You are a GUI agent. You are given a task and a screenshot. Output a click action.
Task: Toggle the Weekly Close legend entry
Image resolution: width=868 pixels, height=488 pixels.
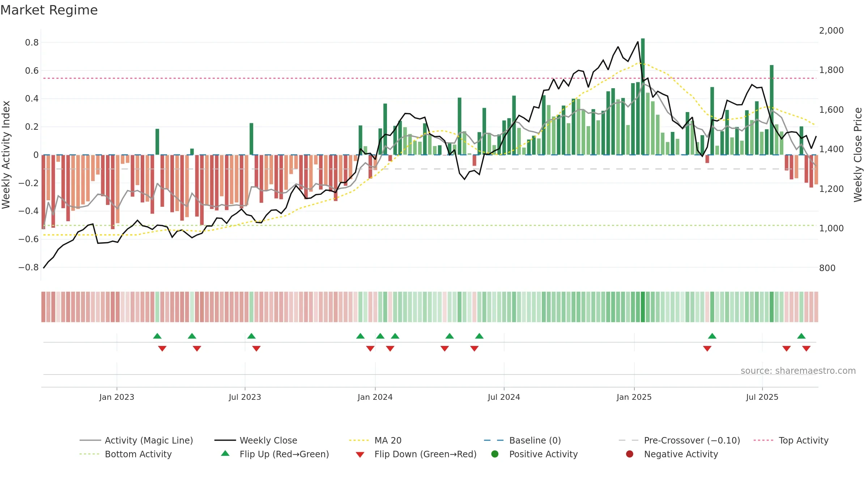click(x=256, y=440)
